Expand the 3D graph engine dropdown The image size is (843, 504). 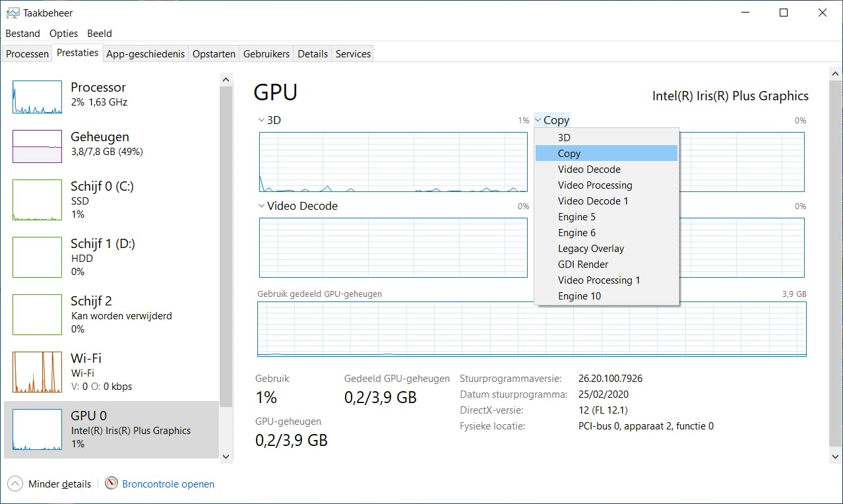262,120
